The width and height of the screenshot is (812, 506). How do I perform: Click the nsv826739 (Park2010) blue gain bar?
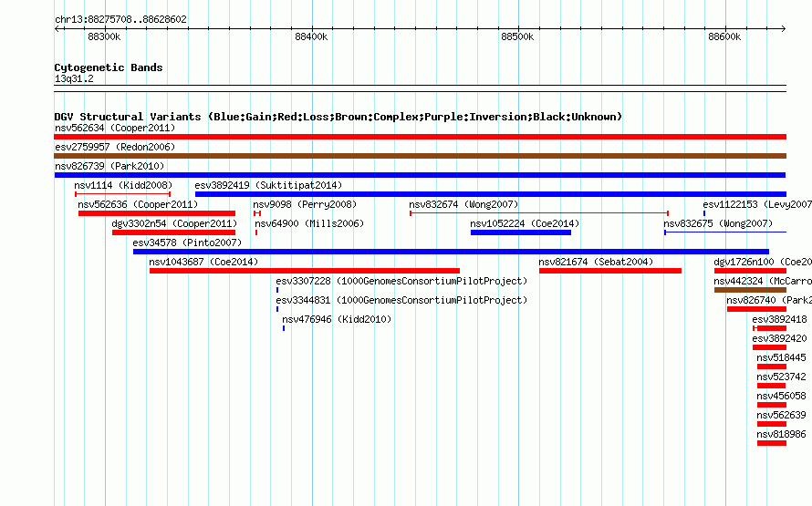(x=420, y=175)
